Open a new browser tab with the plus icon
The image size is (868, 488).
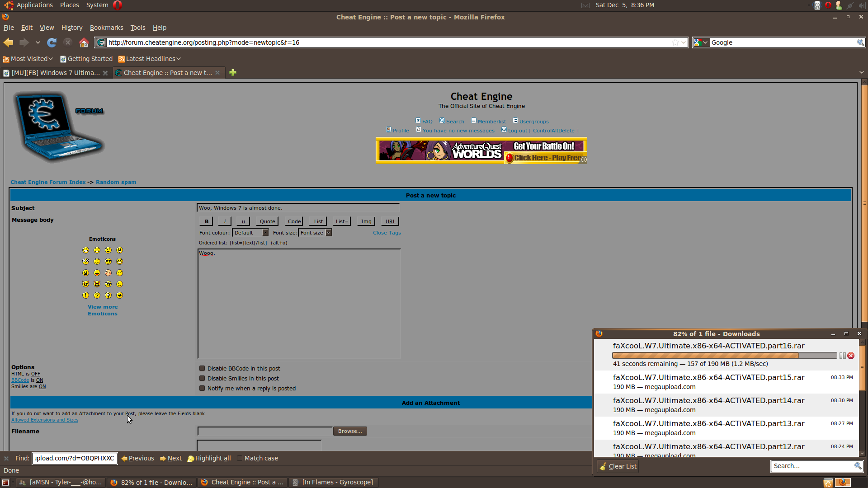[233, 72]
